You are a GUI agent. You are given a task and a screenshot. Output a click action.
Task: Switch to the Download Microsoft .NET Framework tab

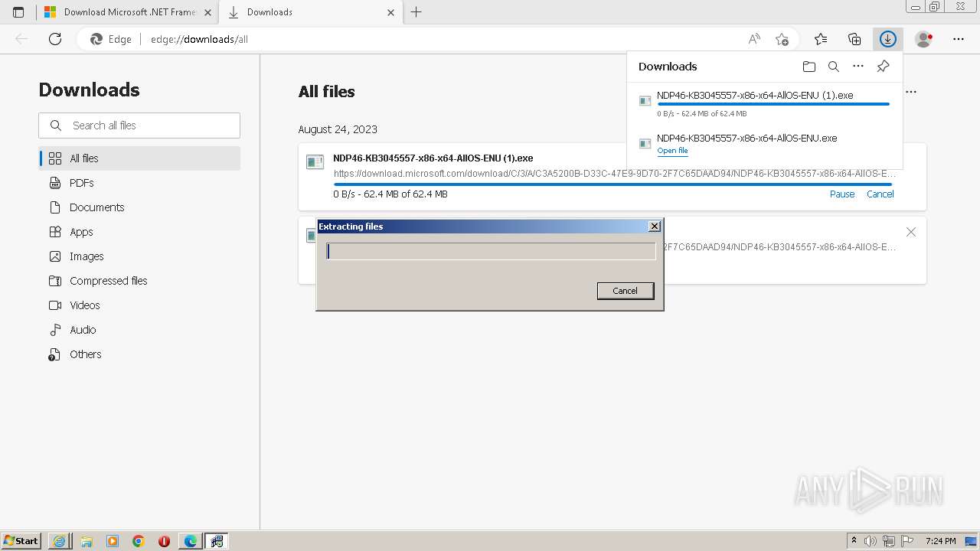pyautogui.click(x=127, y=12)
